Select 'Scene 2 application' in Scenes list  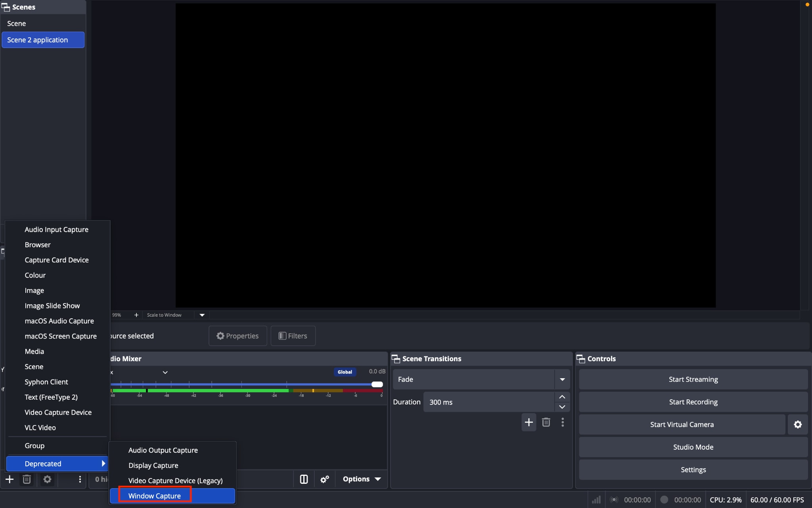[x=43, y=40]
